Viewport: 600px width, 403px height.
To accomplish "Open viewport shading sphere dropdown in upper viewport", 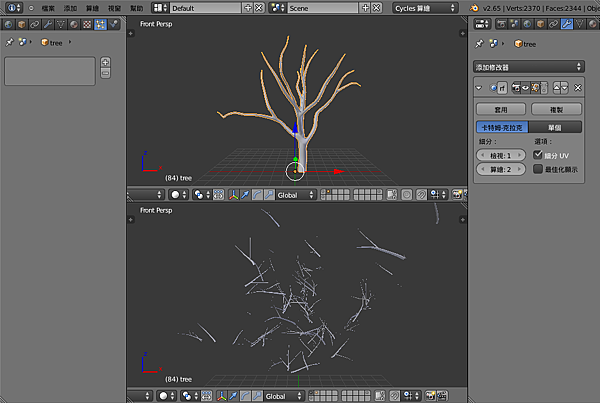I will click(178, 195).
